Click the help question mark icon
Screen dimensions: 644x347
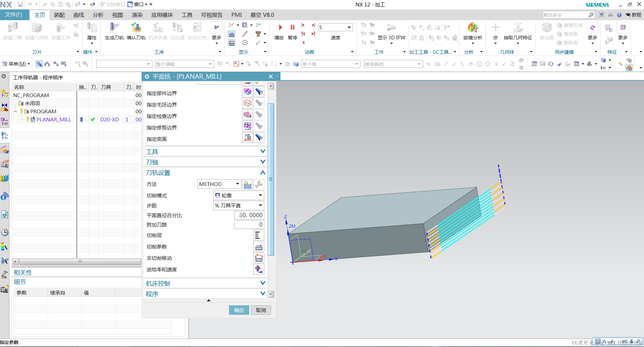619,15
